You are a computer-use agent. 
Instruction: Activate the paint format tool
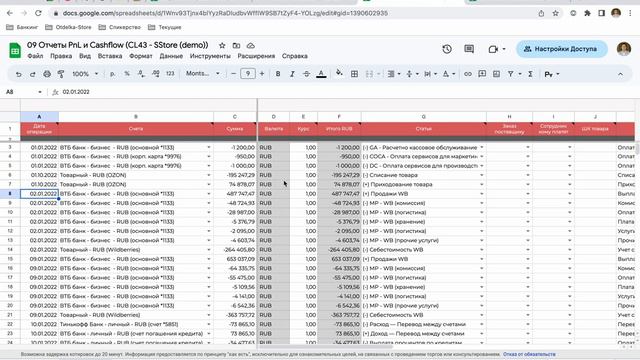(x=61, y=74)
